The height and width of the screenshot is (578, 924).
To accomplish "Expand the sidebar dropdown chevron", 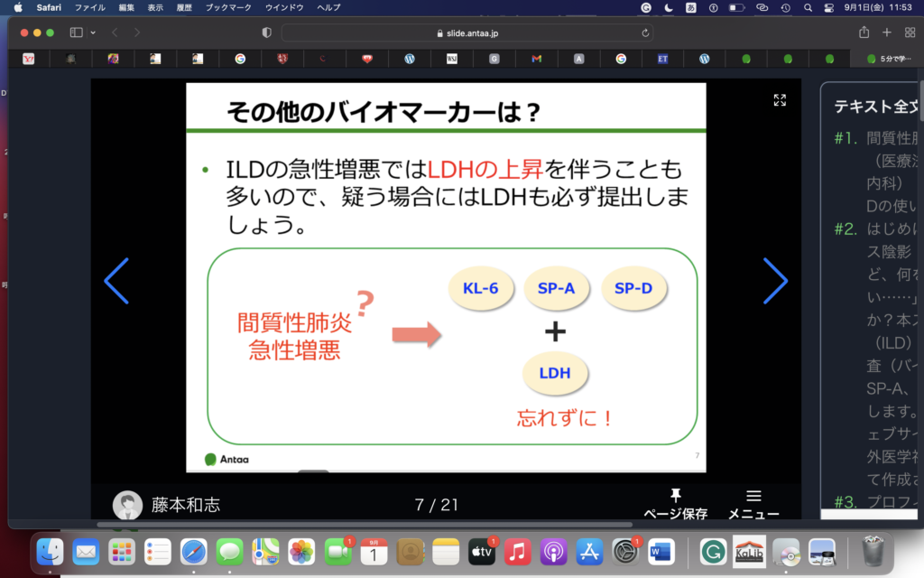I will point(92,33).
